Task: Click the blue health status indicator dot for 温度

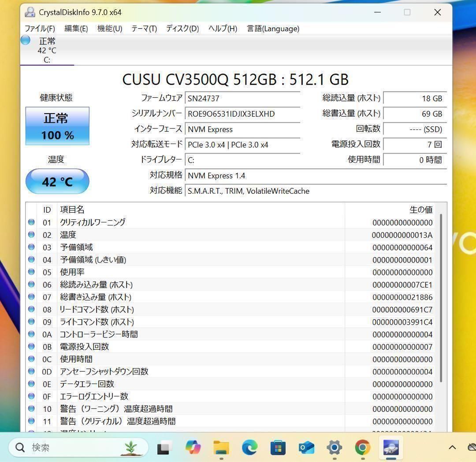Action: 31,235
